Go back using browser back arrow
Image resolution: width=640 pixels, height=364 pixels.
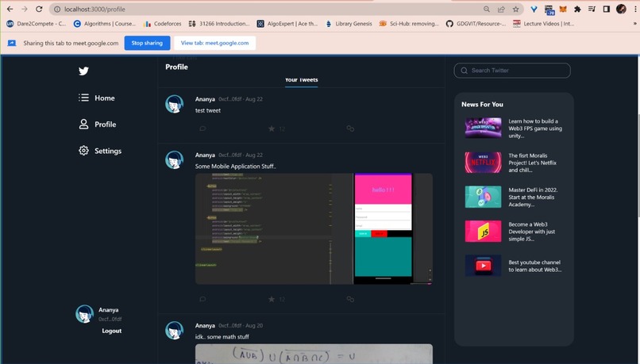click(x=10, y=9)
